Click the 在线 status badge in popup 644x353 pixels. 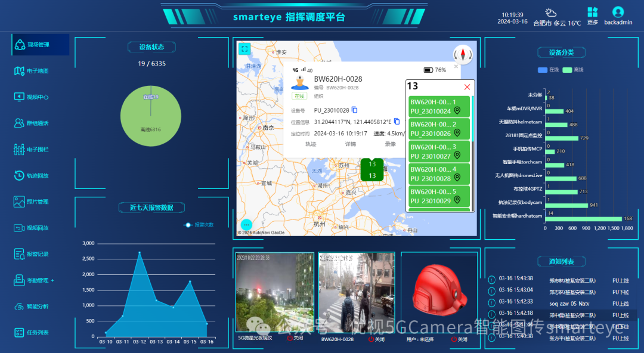[299, 96]
